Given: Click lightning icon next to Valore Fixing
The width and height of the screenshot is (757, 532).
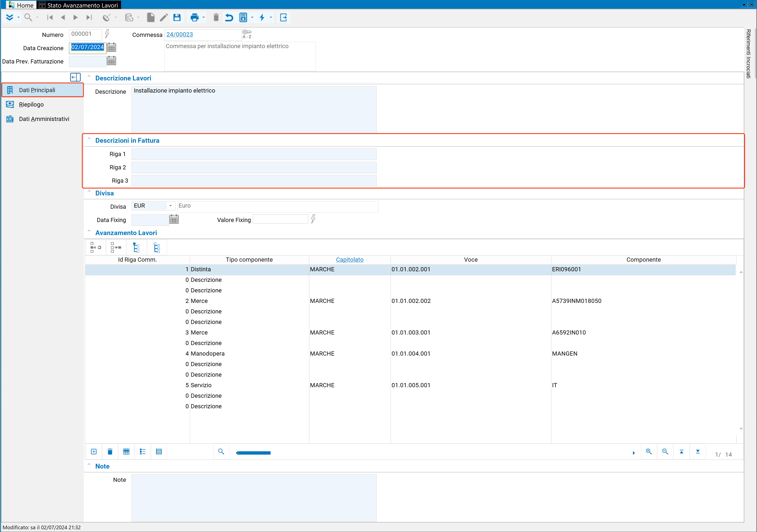Looking at the screenshot, I should click(313, 219).
